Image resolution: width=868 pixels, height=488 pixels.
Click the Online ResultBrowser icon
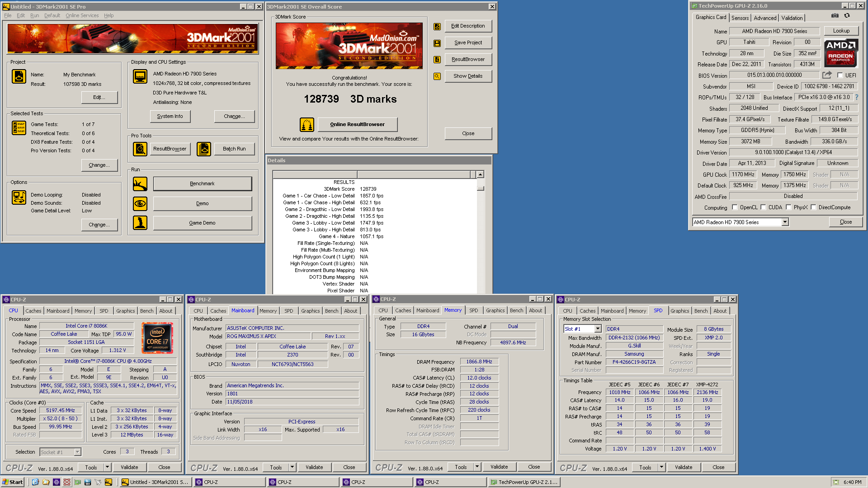point(307,124)
